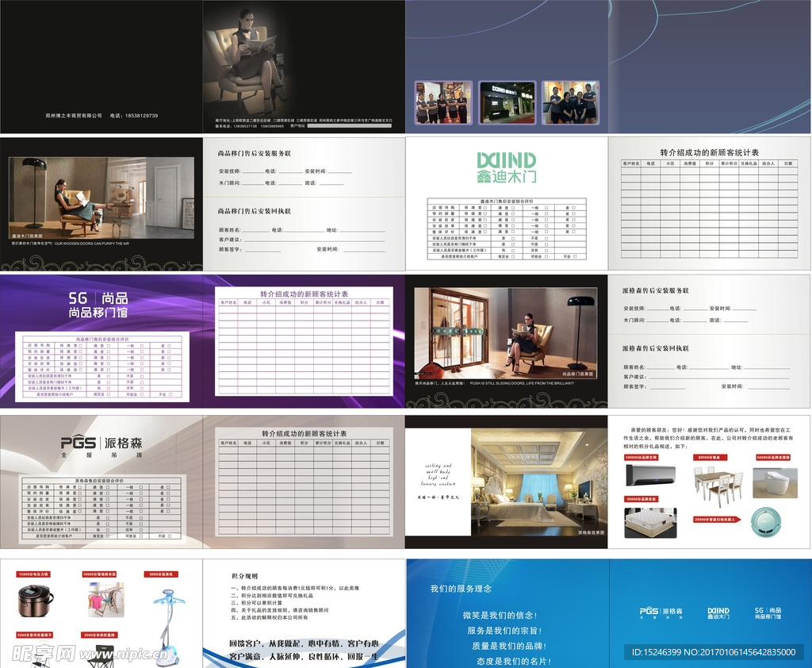
Task: Check 很满意 for 店面导购 in the 尚品移门 table
Action: click(x=81, y=345)
